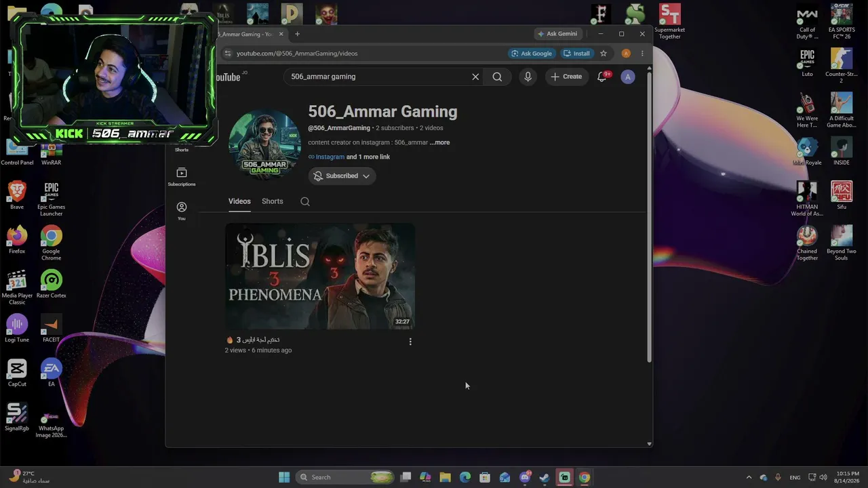Image resolution: width=868 pixels, height=488 pixels.
Task: Select the Beyond Two Souls desktop icon
Action: (x=842, y=243)
